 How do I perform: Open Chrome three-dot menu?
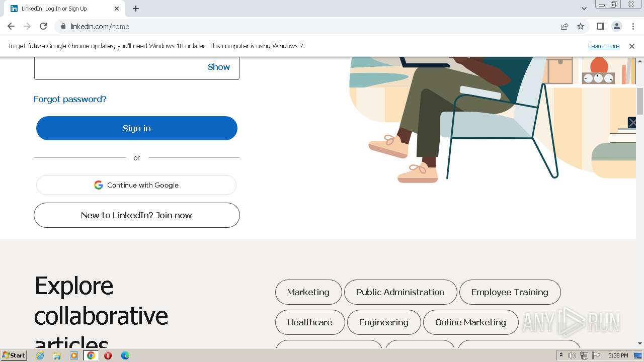pos(633,27)
